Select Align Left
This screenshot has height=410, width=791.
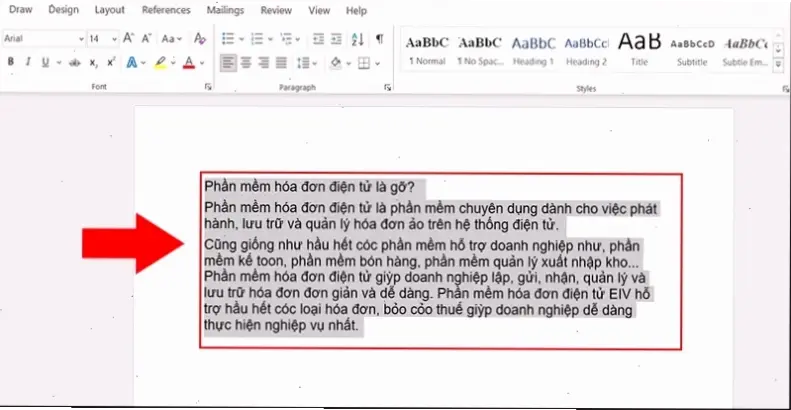pyautogui.click(x=228, y=63)
